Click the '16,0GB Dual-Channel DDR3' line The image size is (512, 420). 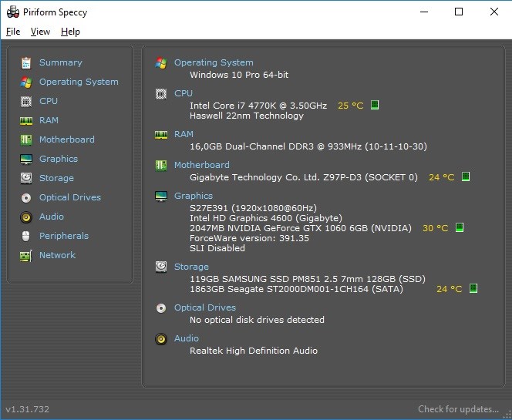point(308,146)
